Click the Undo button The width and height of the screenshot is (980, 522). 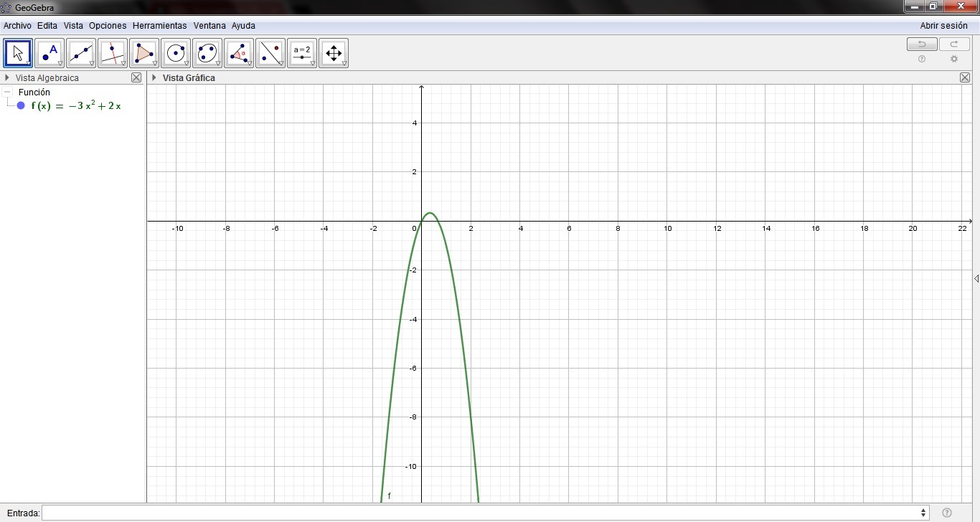pos(922,44)
